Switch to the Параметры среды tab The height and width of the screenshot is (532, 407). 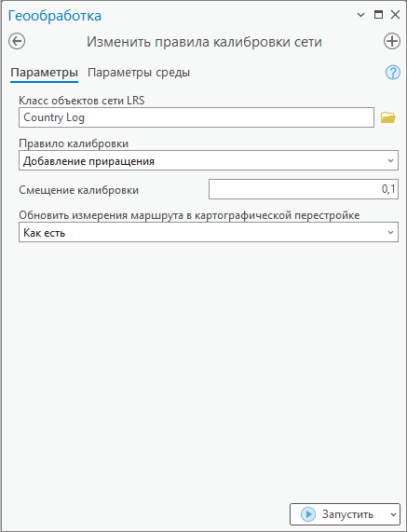[x=139, y=73]
